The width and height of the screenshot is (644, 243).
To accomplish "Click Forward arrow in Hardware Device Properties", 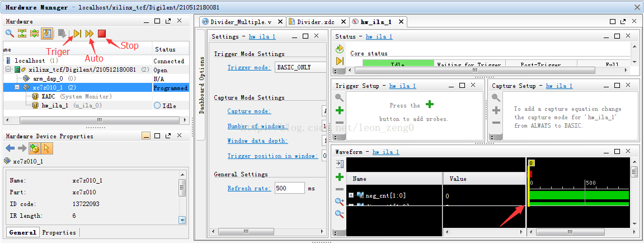I will point(22,148).
